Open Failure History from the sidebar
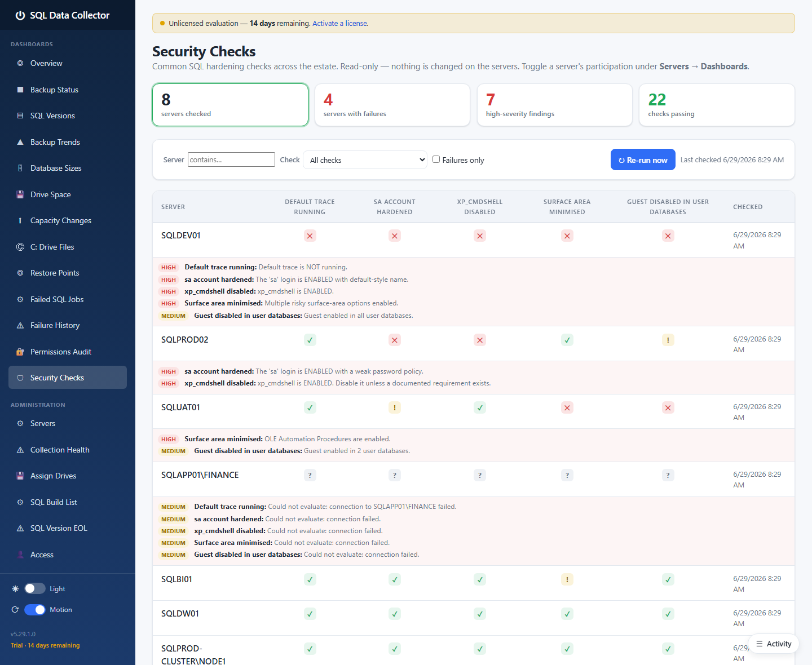This screenshot has height=665, width=812. pos(68,325)
